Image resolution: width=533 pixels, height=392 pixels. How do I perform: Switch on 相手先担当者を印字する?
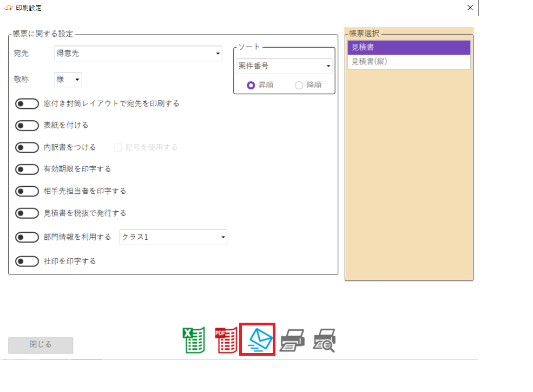pyautogui.click(x=27, y=191)
